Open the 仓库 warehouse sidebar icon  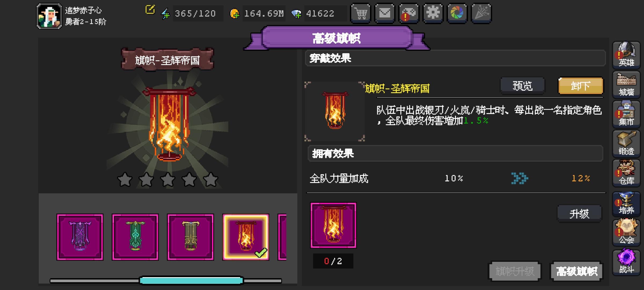(626, 173)
